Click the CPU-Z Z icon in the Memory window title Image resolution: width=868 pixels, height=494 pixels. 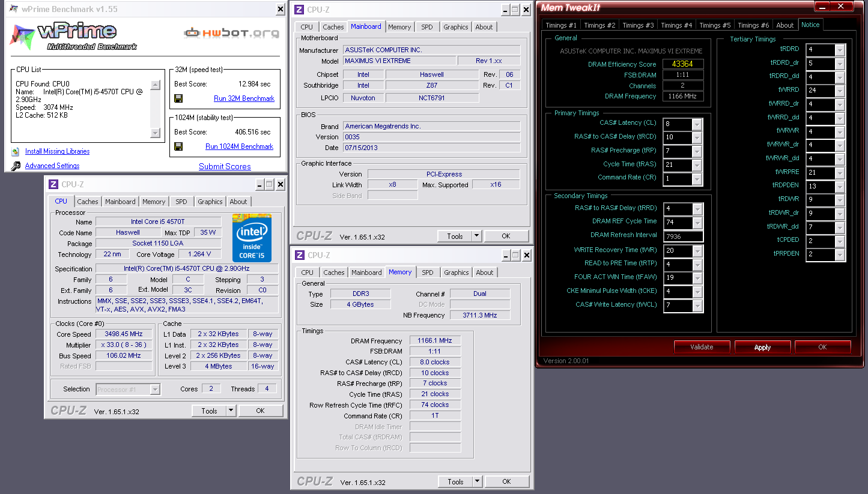[300, 256]
